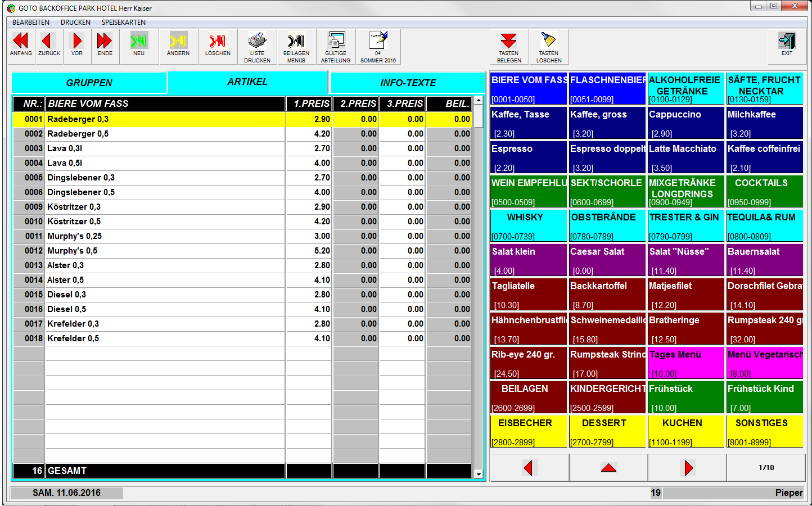This screenshot has height=506, width=812.
Task: Advance with the VOR arrow icon
Action: click(x=77, y=42)
